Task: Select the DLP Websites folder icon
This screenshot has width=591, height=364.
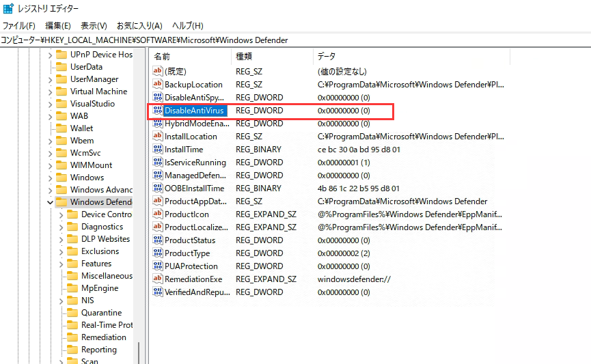Action: point(72,239)
